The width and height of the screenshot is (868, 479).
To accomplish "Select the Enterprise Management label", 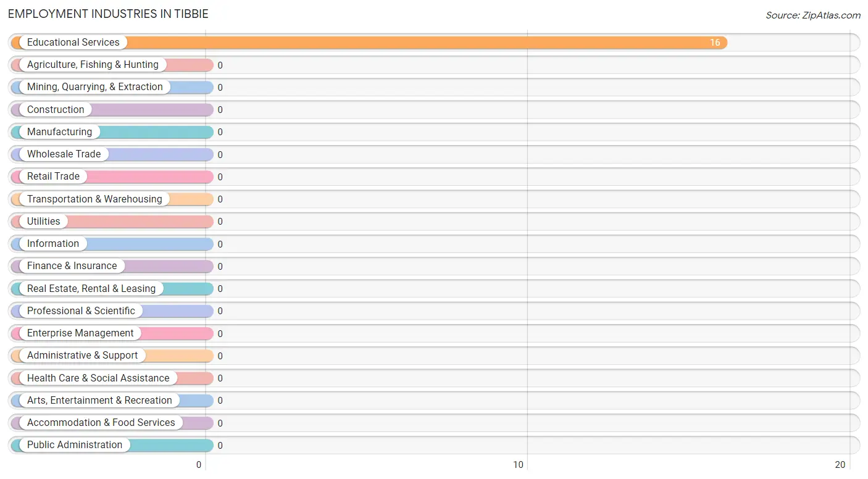I will click(x=80, y=333).
